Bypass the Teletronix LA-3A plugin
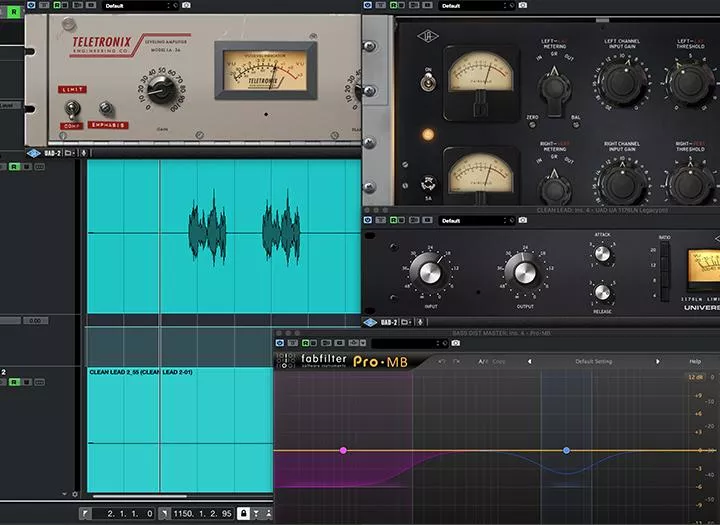The width and height of the screenshot is (720, 525). (x=31, y=5)
